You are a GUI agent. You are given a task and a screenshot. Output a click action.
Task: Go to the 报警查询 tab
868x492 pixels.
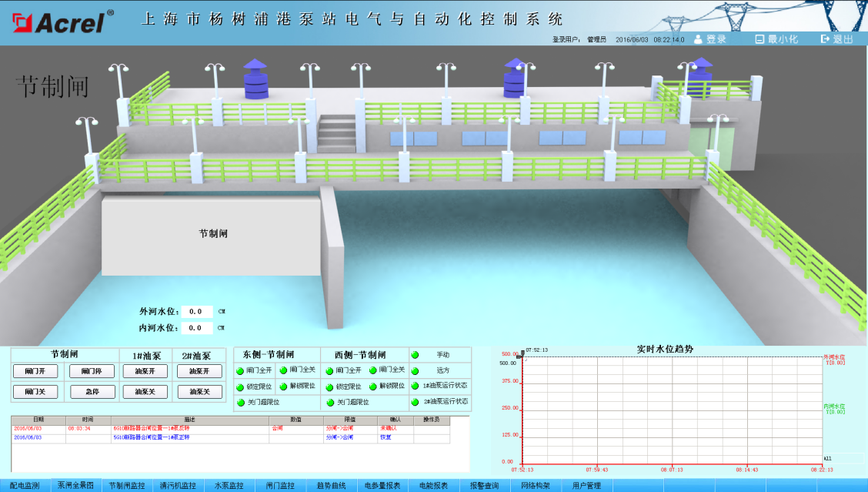coord(485,486)
